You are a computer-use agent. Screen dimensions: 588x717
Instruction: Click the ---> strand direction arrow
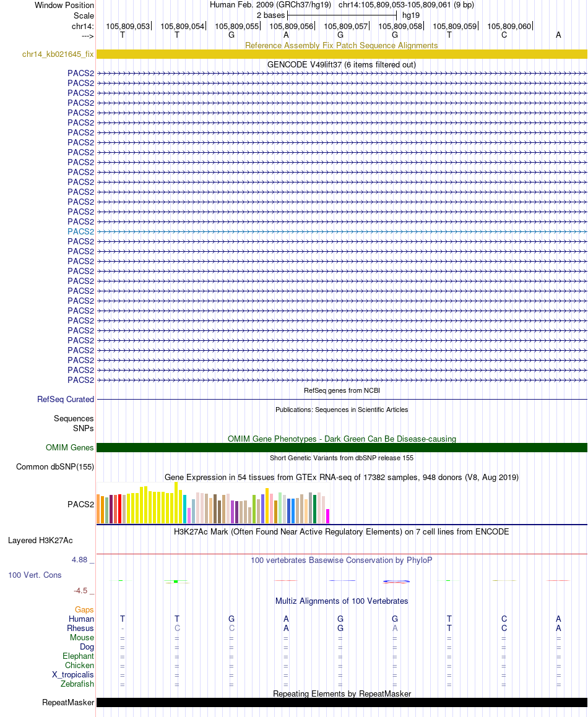click(x=87, y=36)
